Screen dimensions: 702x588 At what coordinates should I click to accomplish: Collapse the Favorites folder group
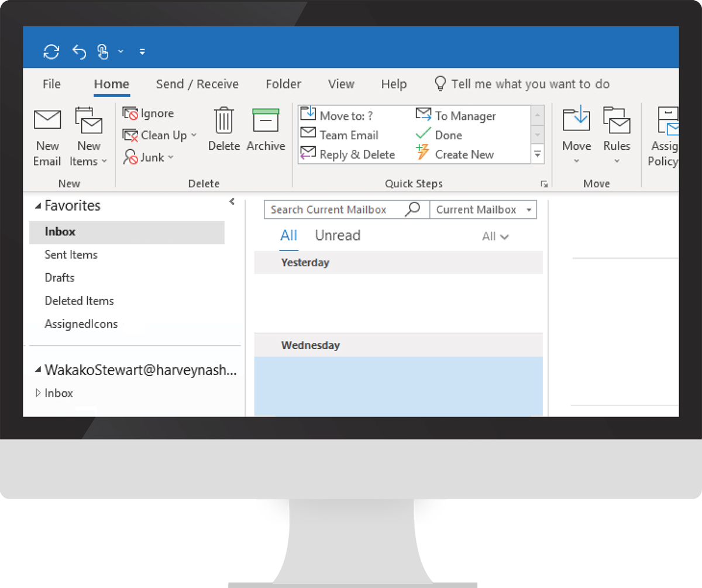(39, 206)
